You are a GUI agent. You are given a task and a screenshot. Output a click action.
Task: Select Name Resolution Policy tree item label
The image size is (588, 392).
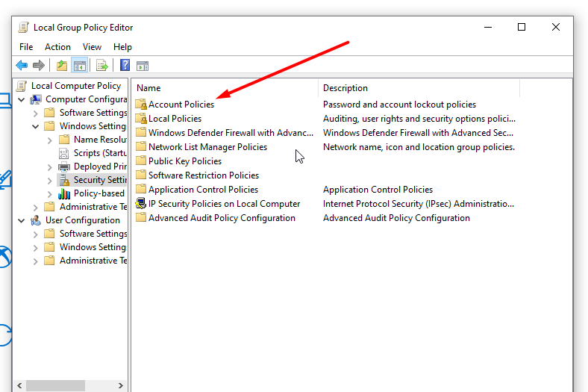coord(100,140)
